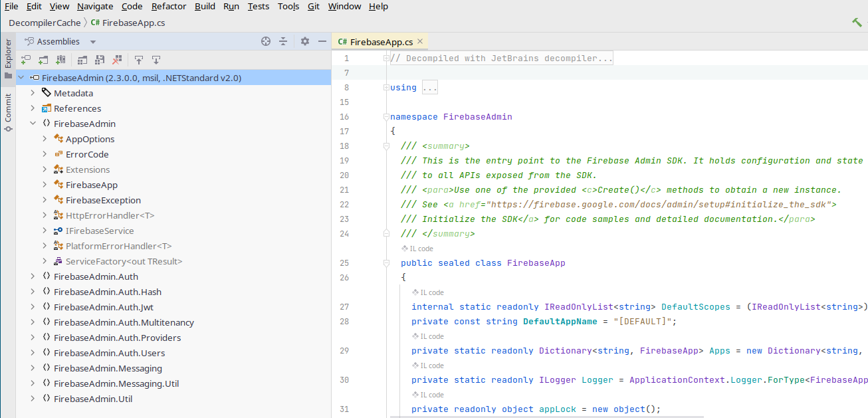Open the Git menu

coord(314,6)
